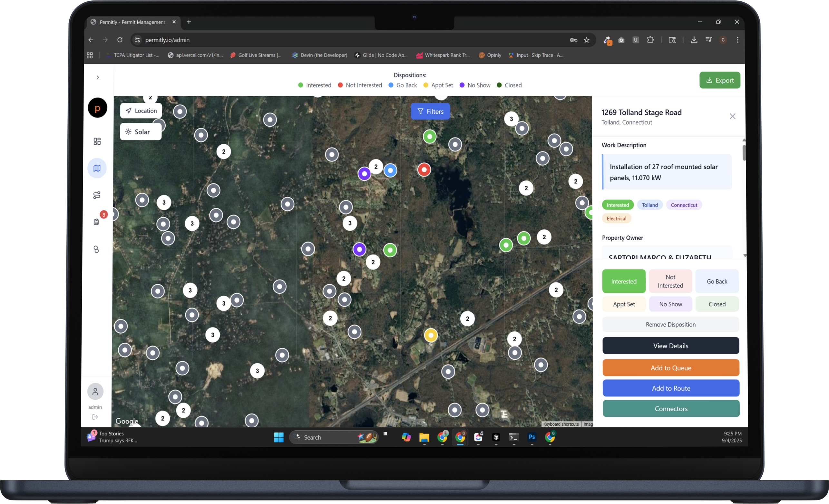Open View Details
Screen dimensions: 829x504
(670, 346)
